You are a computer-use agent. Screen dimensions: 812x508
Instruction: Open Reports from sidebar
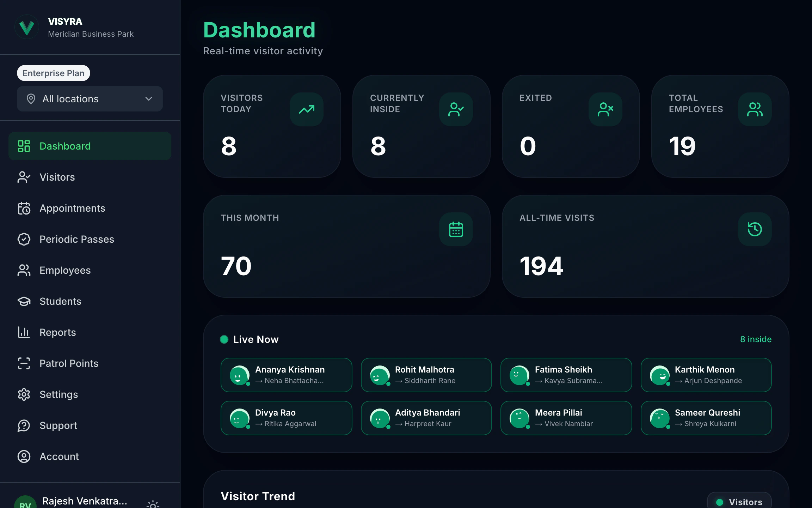(90, 332)
